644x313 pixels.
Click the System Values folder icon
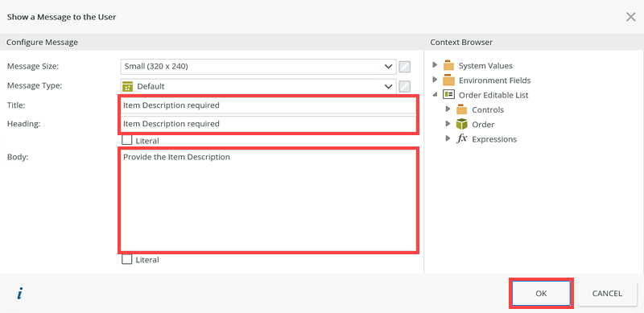(x=448, y=65)
